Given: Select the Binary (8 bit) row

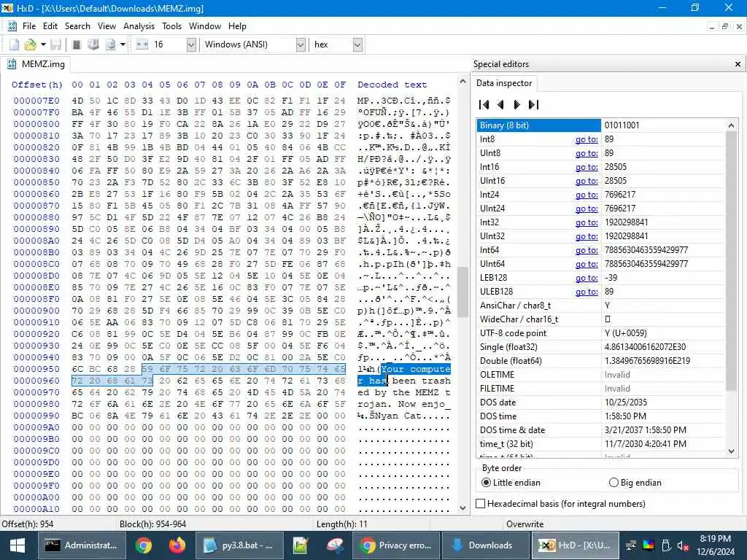Looking at the screenshot, I should [601, 125].
